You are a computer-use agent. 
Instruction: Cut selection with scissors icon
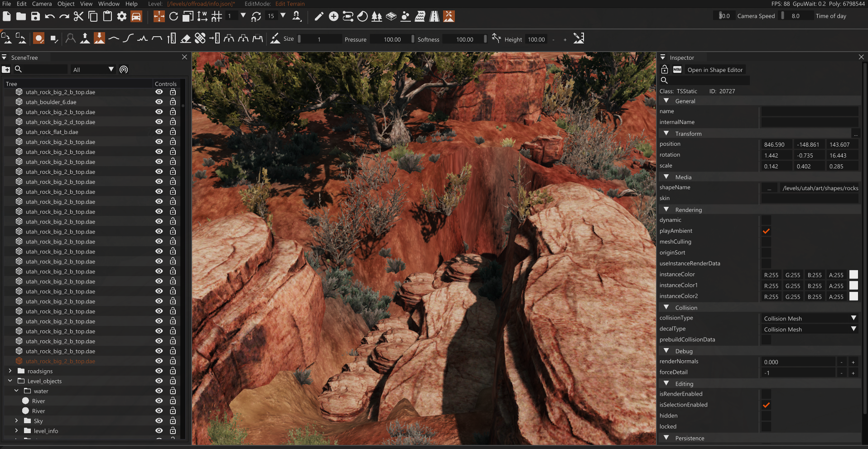(78, 16)
